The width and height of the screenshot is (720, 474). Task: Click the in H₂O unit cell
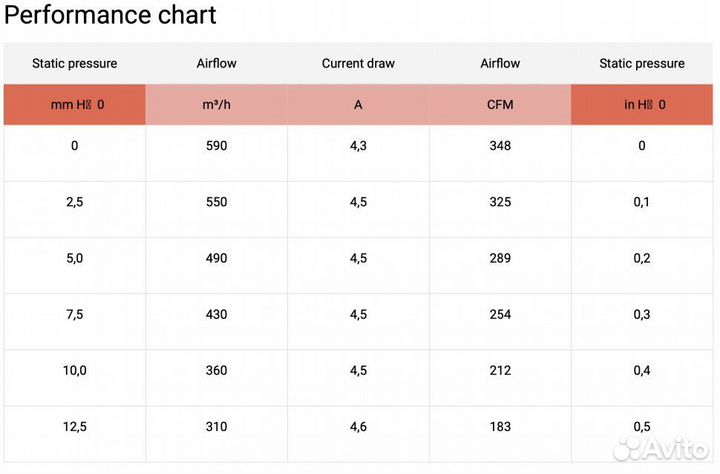(642, 105)
